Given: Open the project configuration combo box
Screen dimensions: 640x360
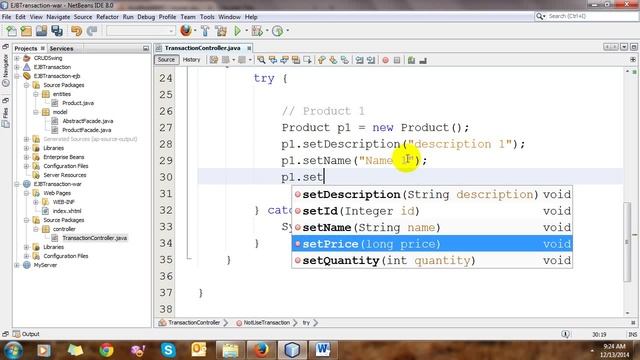Looking at the screenshot, I should click(141, 31).
